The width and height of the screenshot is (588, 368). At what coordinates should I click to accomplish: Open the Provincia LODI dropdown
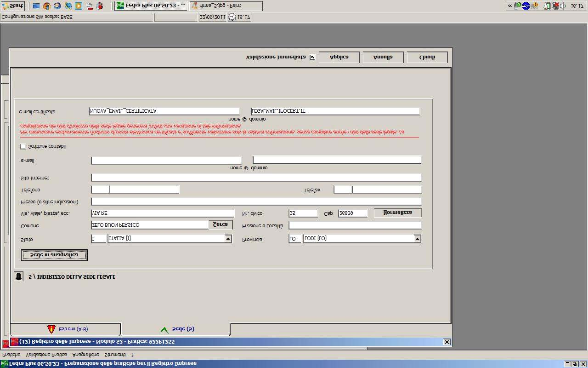417,238
